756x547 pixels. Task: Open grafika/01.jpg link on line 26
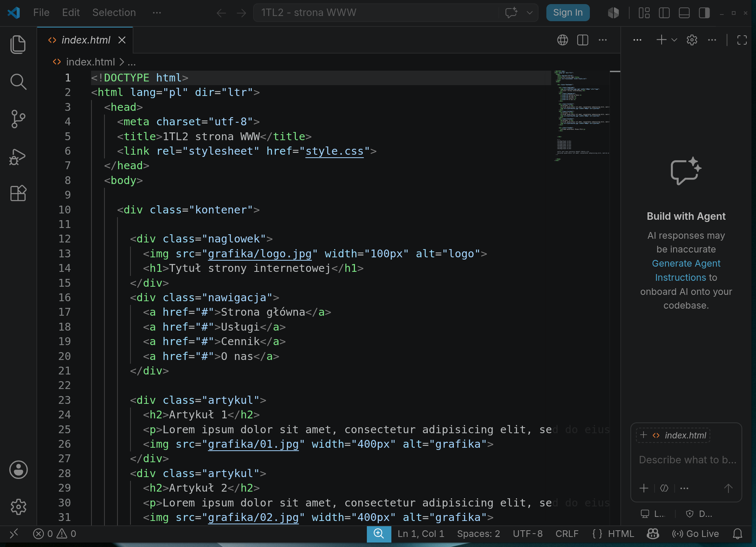pos(253,444)
